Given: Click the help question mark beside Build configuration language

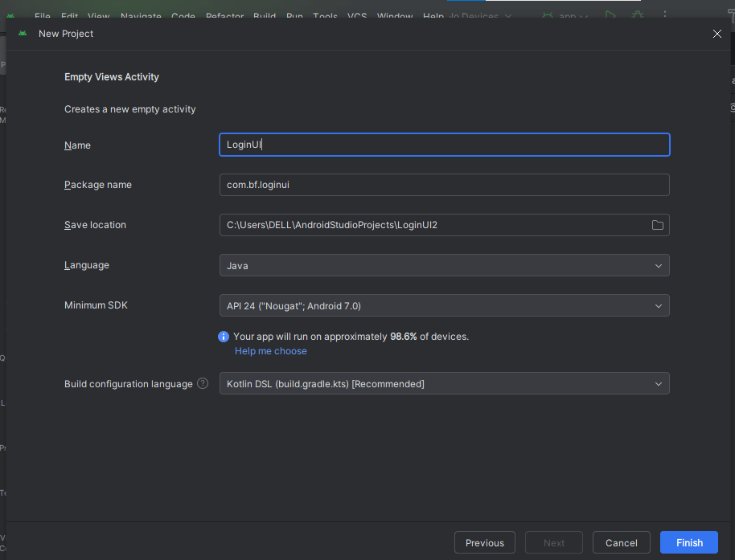Looking at the screenshot, I should tap(203, 384).
